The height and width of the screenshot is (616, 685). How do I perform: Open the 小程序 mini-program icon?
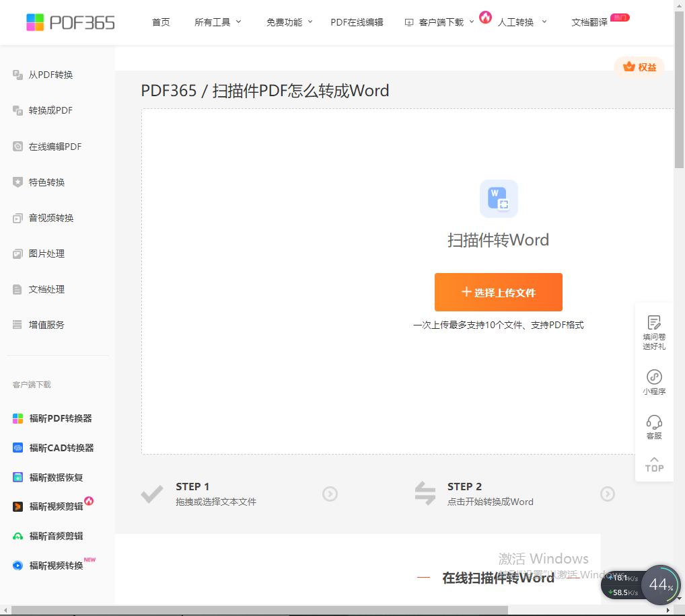(654, 377)
